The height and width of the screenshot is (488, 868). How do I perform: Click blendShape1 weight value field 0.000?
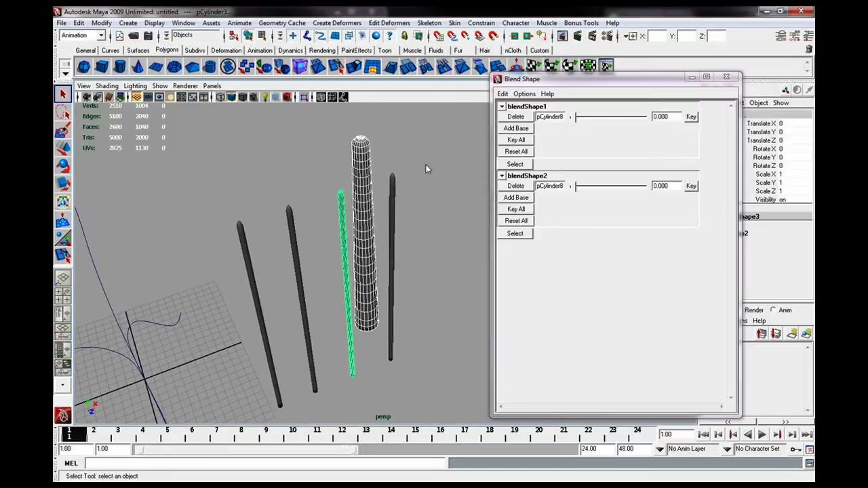coord(666,117)
